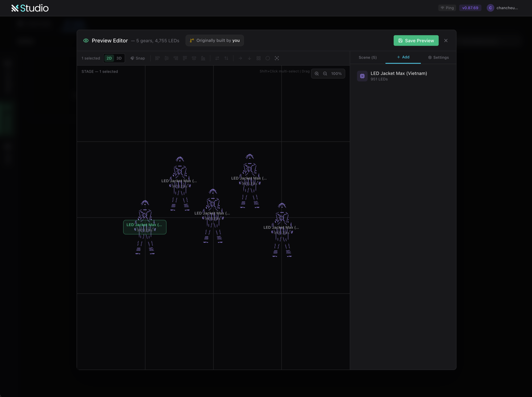Align selected gears to vertical middle
This screenshot has width=532, height=397.
tap(194, 58)
